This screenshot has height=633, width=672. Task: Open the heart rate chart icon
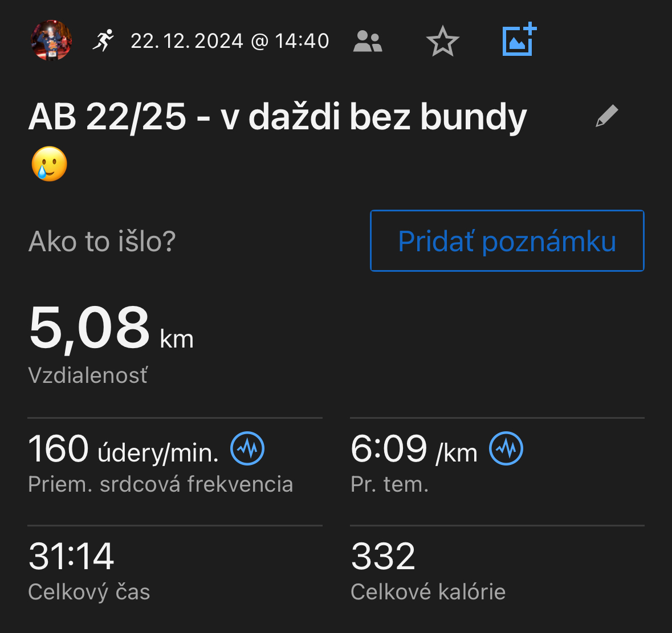click(x=247, y=448)
